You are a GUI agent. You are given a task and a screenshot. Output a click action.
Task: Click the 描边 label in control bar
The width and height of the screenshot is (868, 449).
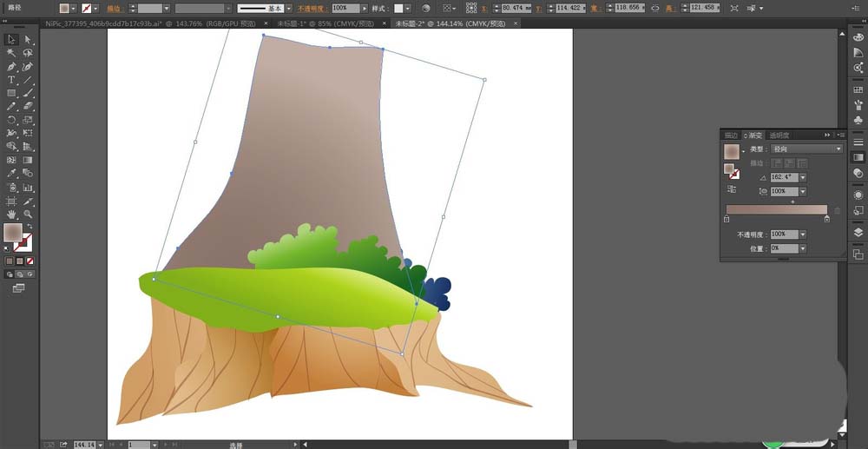click(x=115, y=9)
